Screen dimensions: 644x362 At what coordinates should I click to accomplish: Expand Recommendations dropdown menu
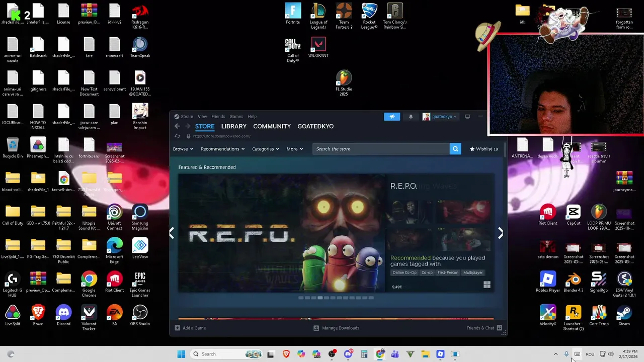[x=222, y=149]
